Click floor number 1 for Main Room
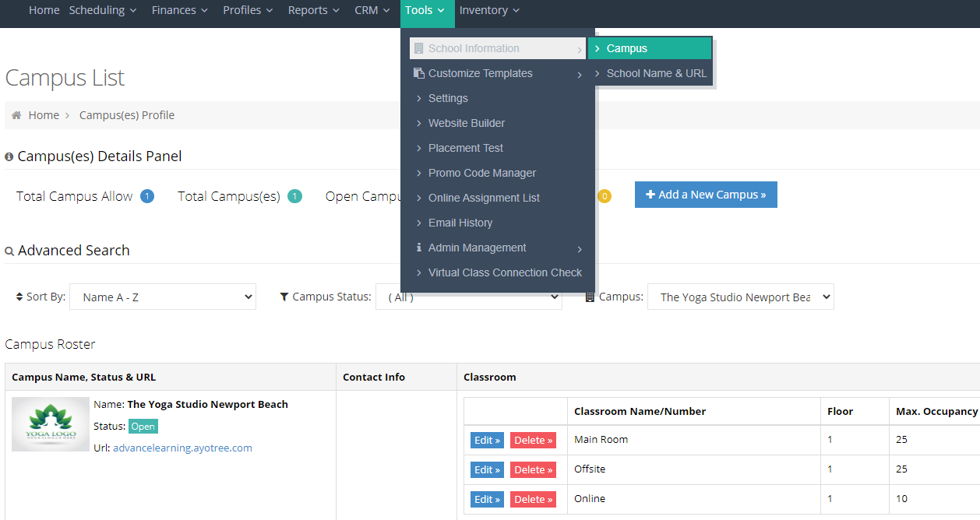 (x=830, y=440)
